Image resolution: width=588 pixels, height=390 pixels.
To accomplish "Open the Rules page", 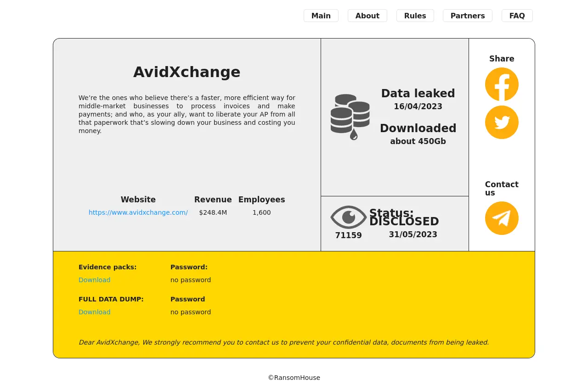I will click(x=415, y=16).
